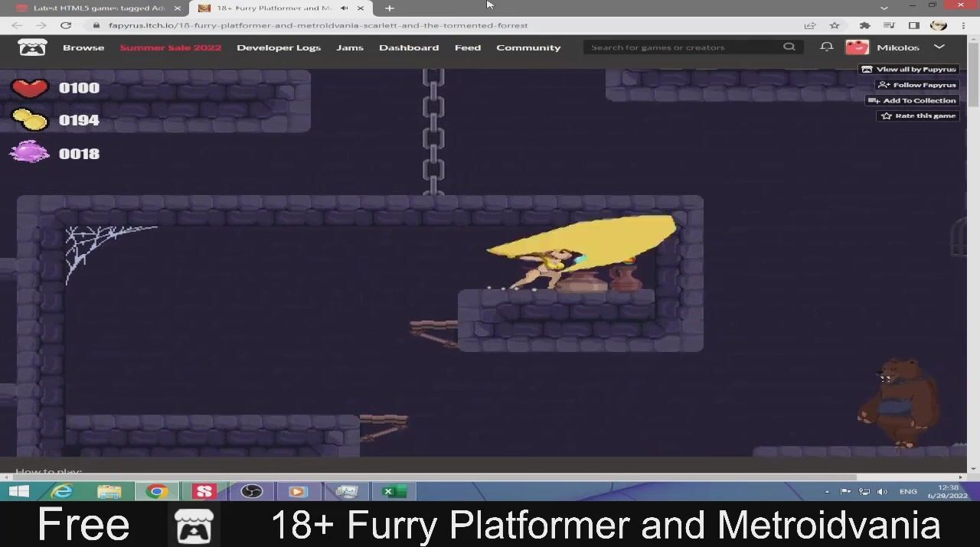Open the Summer Sale 2022 link
This screenshot has height=547, width=980.
[x=170, y=47]
